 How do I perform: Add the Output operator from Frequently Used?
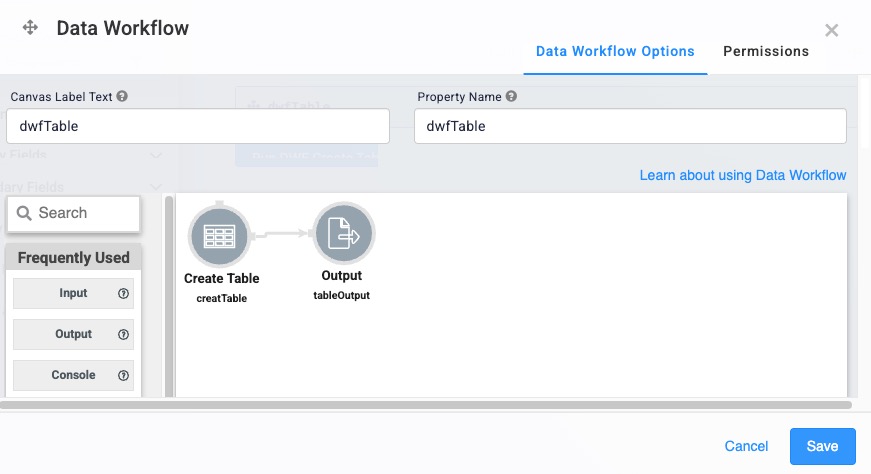pos(73,334)
